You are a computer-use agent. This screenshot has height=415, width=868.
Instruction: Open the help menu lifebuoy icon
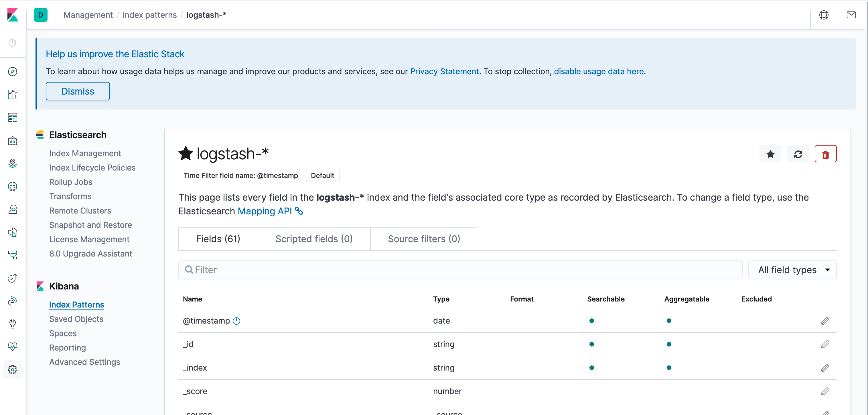click(824, 15)
